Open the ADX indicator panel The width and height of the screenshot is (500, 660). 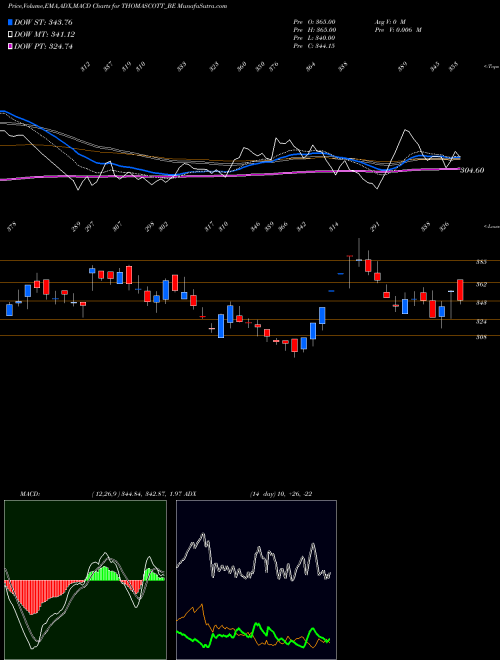[x=256, y=580]
